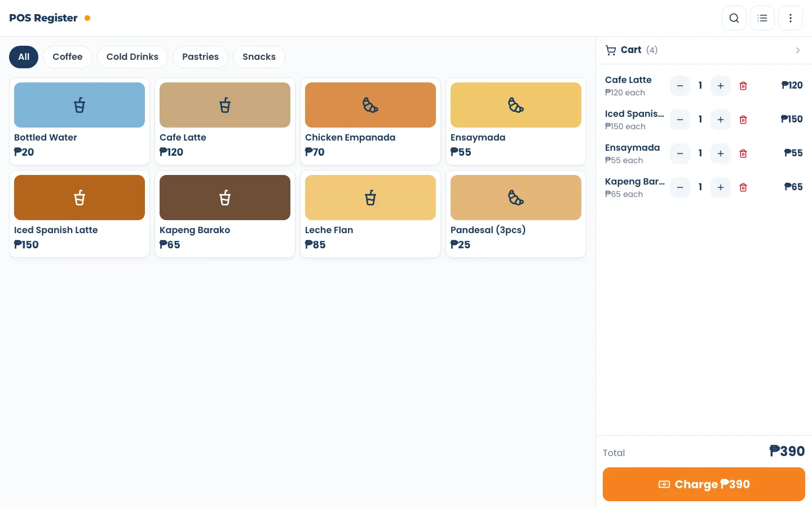812x508 pixels.
Task: Remove Cafe Latte with trash icon
Action: [x=743, y=86]
